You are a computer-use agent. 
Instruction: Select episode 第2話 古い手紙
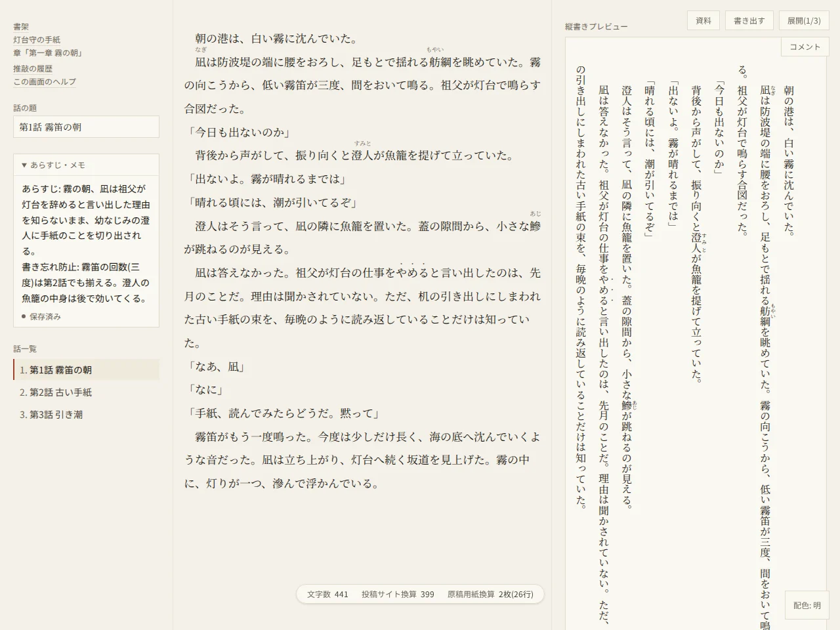[86, 392]
